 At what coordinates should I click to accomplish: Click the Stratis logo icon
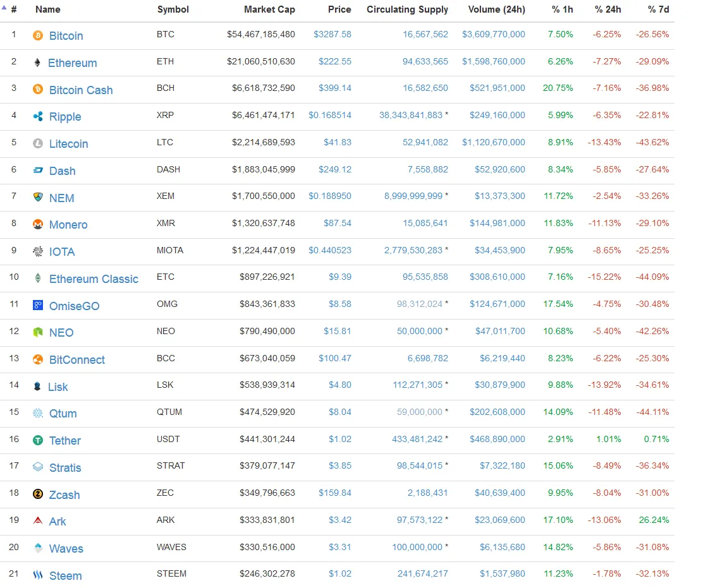coord(38,467)
